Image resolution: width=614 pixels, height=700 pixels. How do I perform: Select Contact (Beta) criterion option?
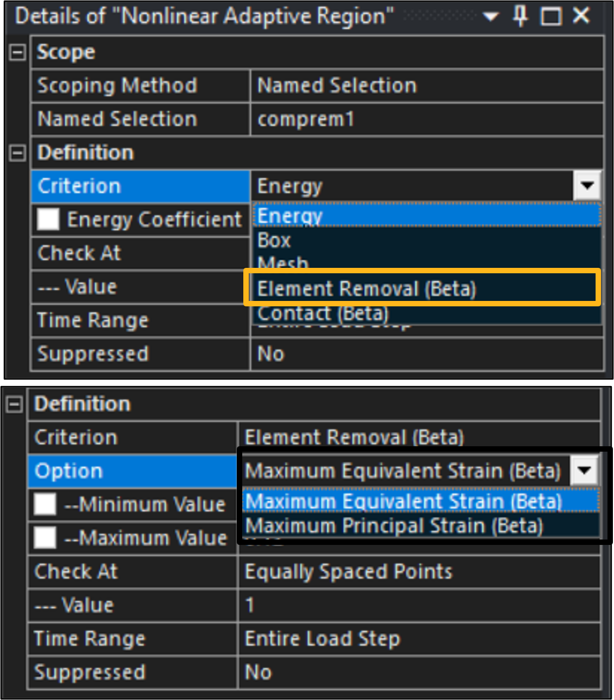coord(323,313)
